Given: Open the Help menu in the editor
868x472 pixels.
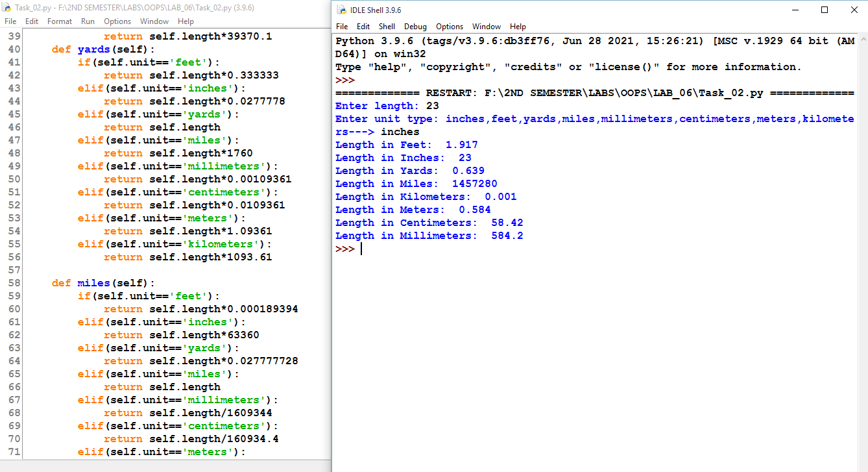Looking at the screenshot, I should point(186,21).
